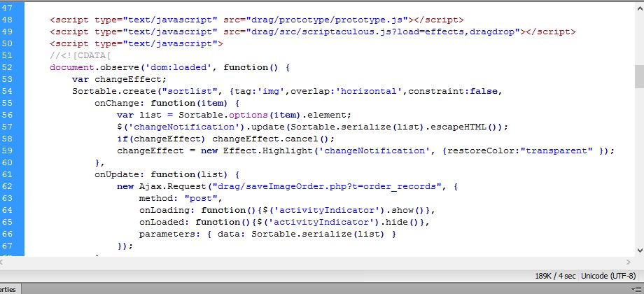
Task: Click the //<![CDATA[ comment
Action: 80,55
